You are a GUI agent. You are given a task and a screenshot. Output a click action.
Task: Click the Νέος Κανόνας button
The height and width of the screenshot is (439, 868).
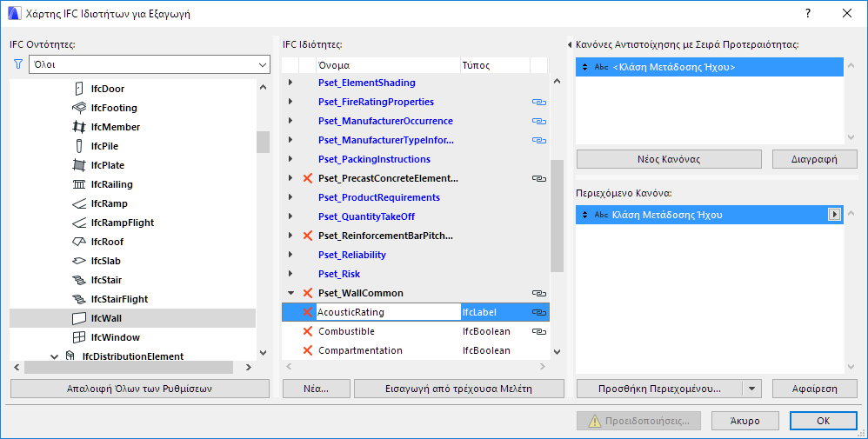669,159
